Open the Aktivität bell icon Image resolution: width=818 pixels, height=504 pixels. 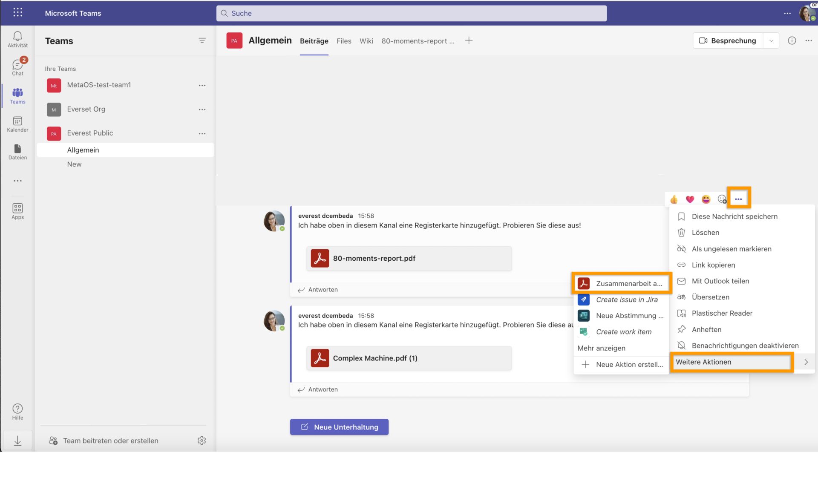17,39
